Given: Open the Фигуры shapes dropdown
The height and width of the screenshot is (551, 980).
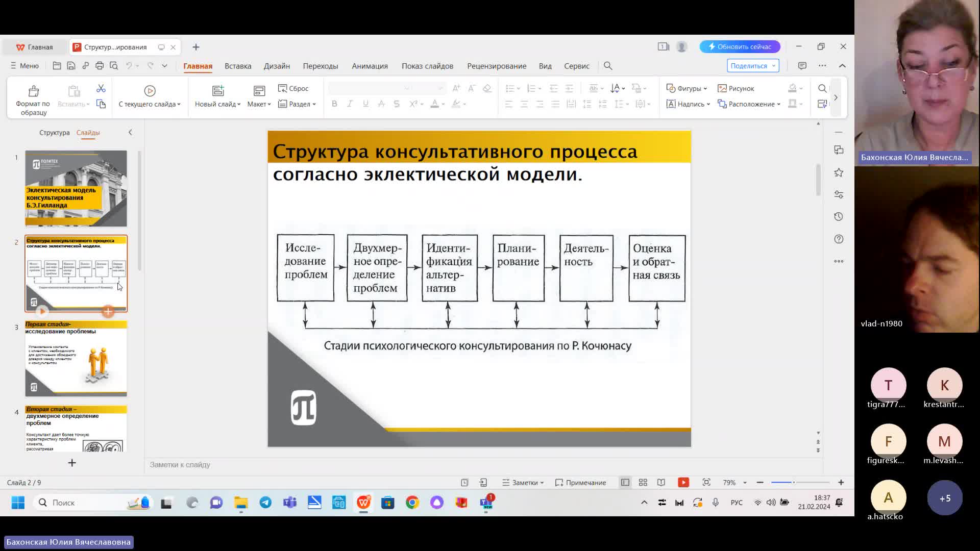Looking at the screenshot, I should (x=687, y=88).
